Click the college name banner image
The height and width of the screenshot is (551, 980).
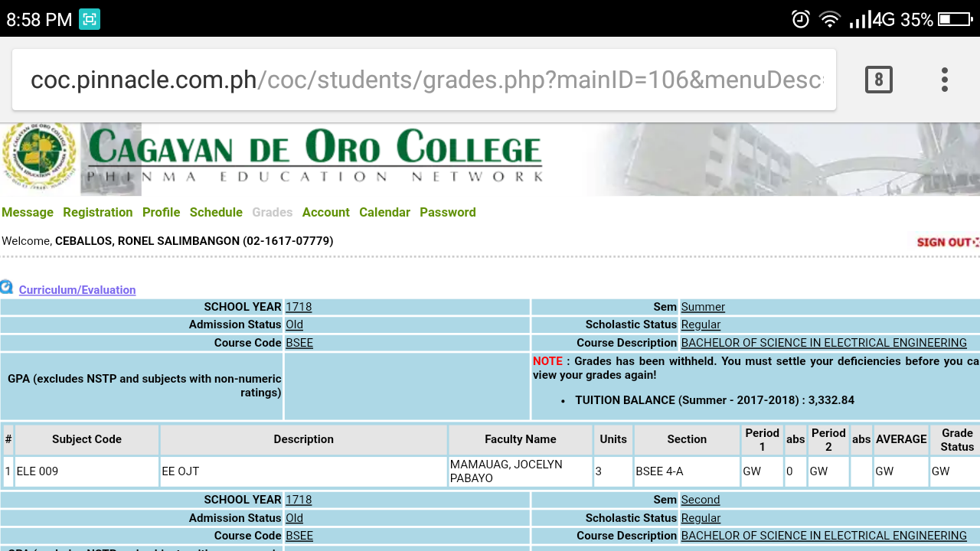315,157
